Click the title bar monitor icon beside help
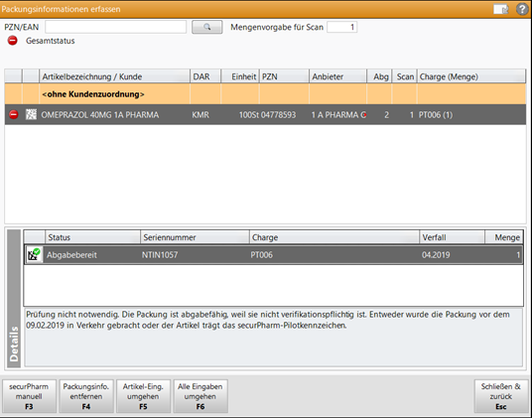 tap(501, 9)
